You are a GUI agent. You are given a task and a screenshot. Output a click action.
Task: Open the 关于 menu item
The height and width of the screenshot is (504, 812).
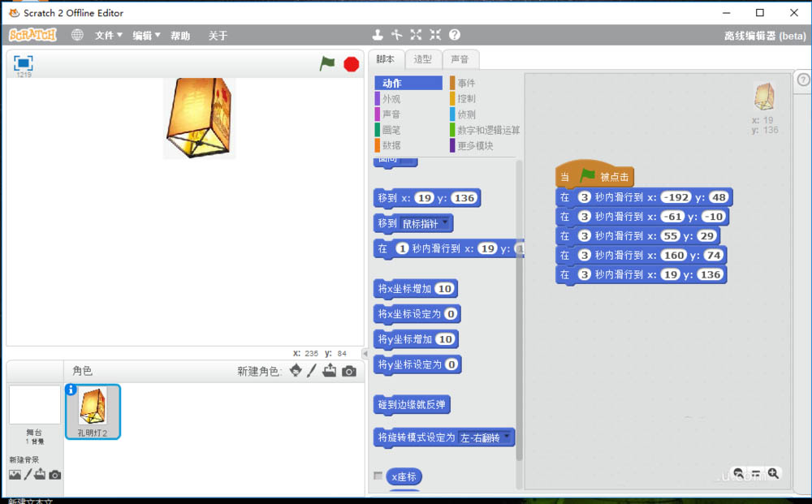click(218, 35)
